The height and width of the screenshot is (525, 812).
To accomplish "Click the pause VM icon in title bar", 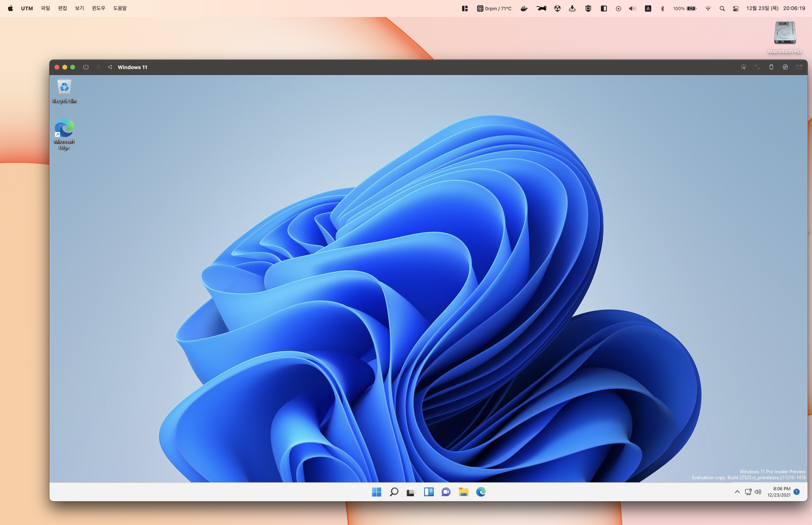I will point(98,67).
